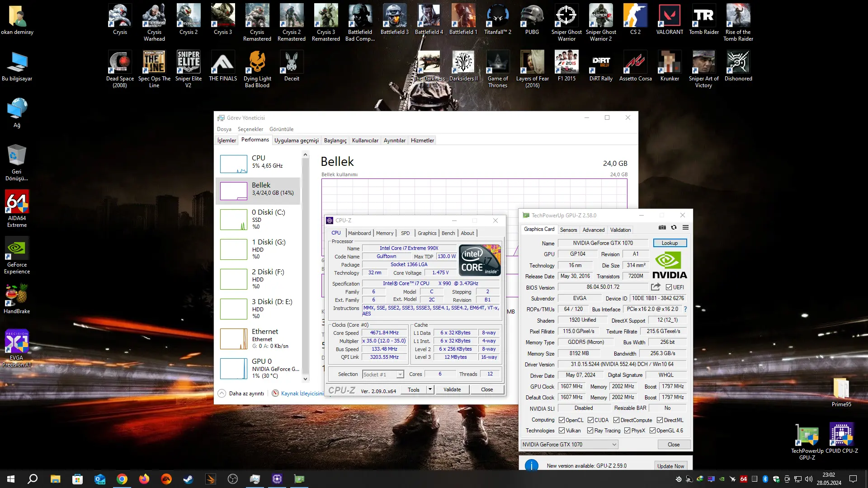Viewport: 868px width, 488px height.
Task: Select Ethernet entry in performance sidebar
Action: coord(259,338)
